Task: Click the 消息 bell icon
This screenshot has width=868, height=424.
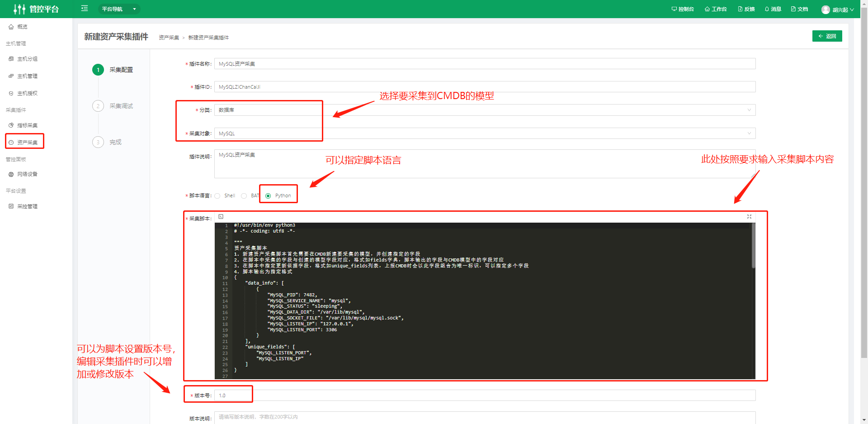Action: click(767, 9)
